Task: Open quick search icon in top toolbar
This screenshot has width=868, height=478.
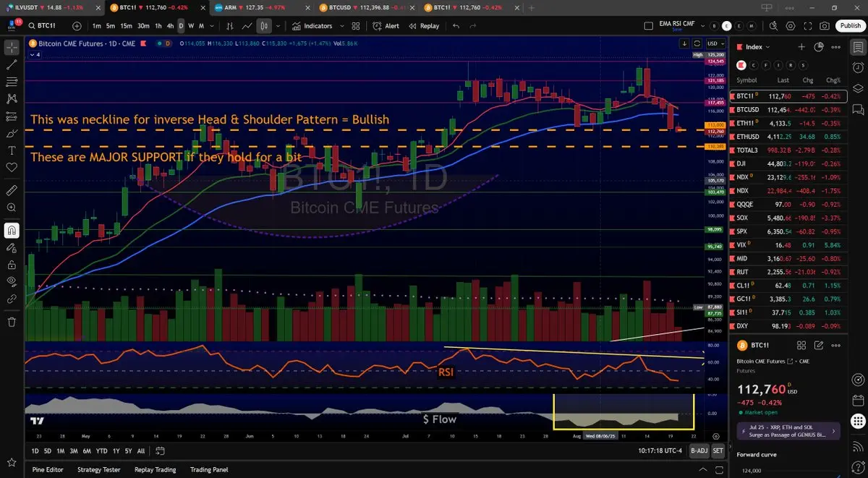Action: pos(772,26)
